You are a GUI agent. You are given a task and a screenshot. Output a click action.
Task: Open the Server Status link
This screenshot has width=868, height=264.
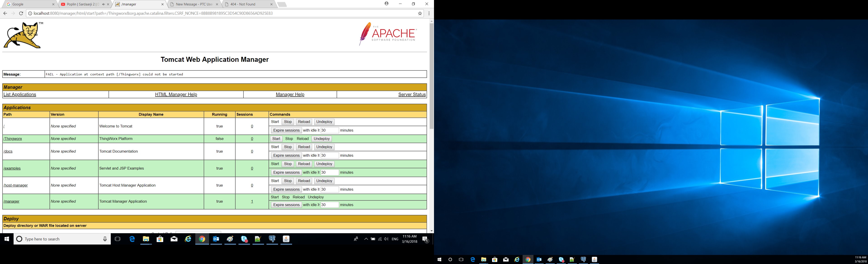click(x=412, y=94)
